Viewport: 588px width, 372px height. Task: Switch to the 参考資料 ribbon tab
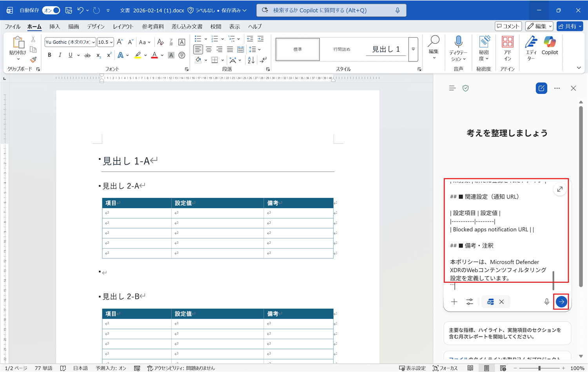pyautogui.click(x=153, y=27)
